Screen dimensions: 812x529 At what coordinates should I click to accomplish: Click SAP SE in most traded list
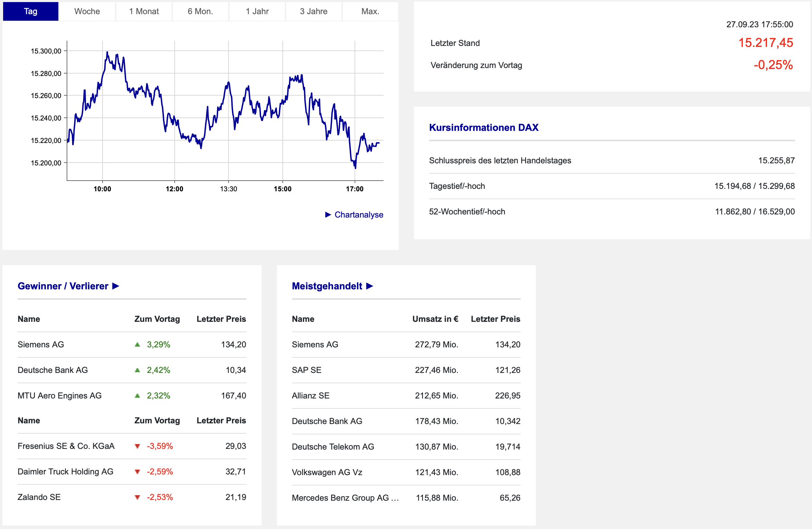(307, 370)
